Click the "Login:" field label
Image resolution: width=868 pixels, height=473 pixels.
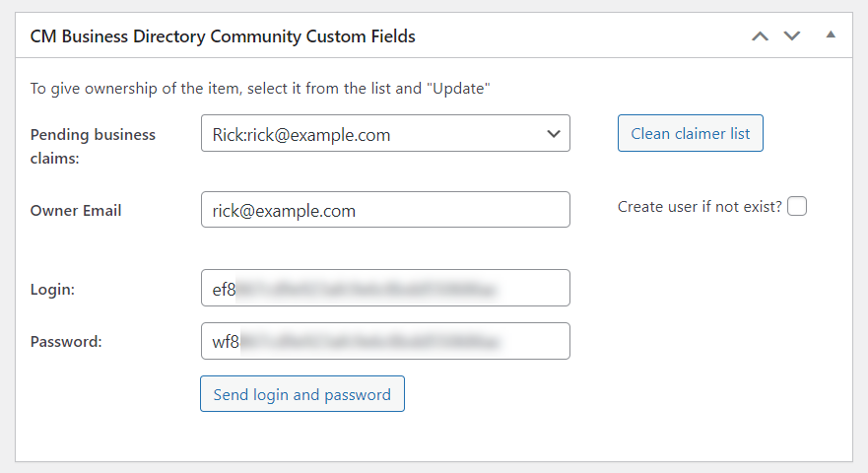pyautogui.click(x=53, y=288)
